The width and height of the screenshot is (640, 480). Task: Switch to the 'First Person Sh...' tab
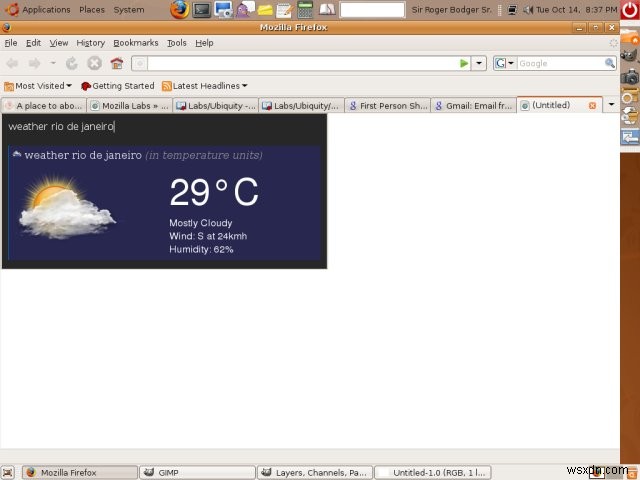[x=388, y=106]
